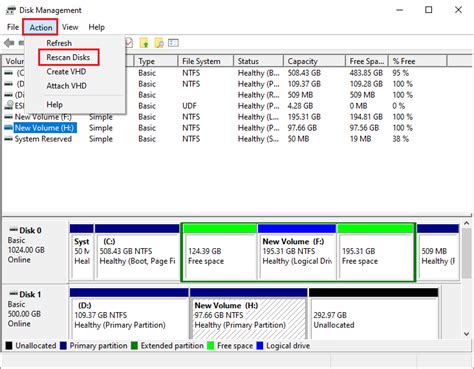Viewport: 474px width, 369px height.
Task: Open the Help menu in menu bar
Action: pyautogui.click(x=97, y=27)
